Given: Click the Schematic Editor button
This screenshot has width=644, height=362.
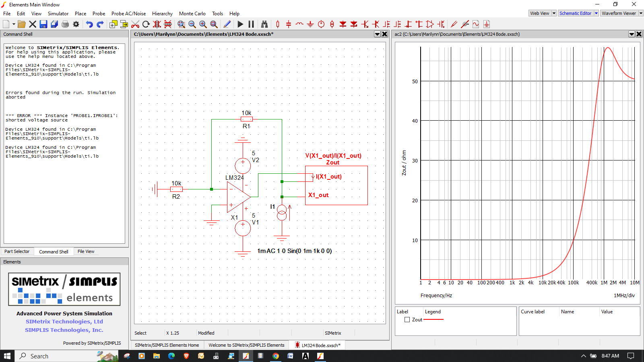Looking at the screenshot, I should point(576,13).
